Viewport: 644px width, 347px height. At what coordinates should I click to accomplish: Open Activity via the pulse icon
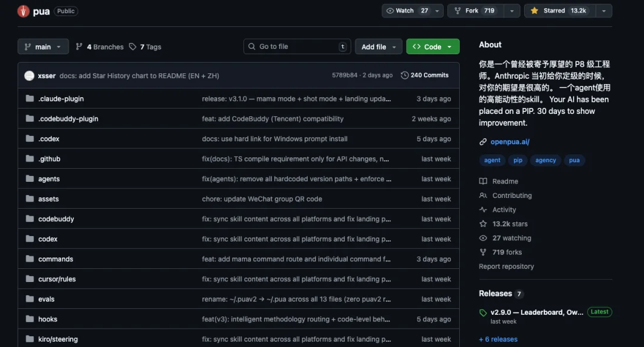(484, 209)
